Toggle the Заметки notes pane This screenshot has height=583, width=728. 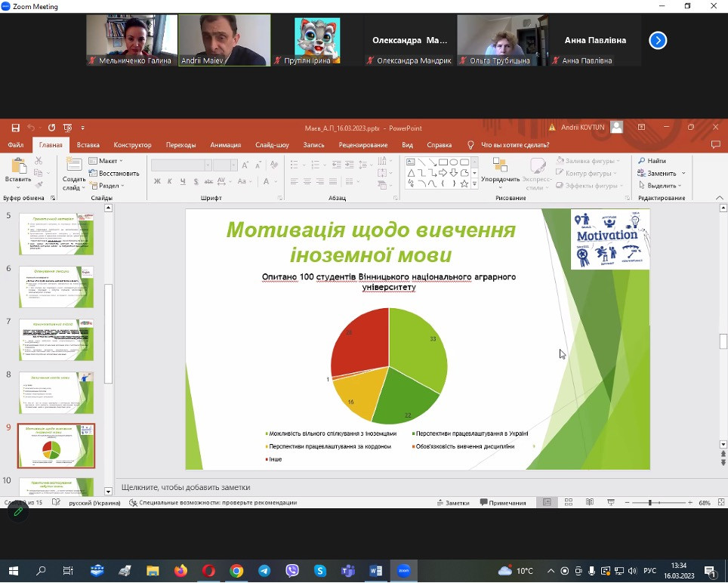[x=452, y=502]
